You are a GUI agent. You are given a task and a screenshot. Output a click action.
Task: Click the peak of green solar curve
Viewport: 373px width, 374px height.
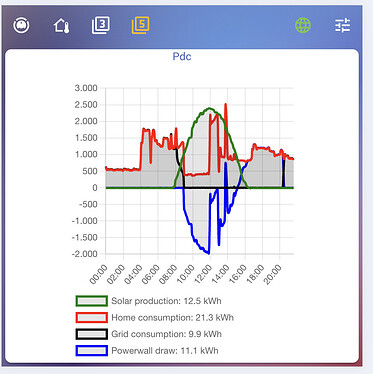(210, 108)
